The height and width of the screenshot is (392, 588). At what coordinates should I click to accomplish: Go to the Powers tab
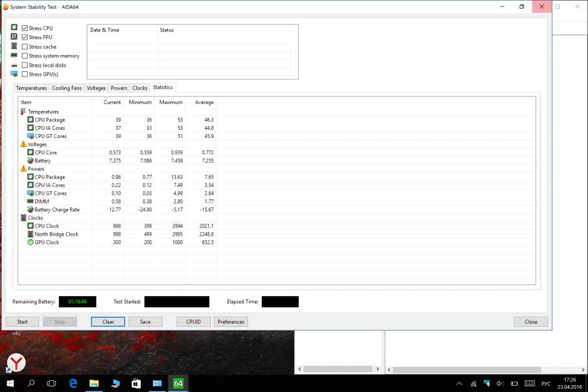119,88
